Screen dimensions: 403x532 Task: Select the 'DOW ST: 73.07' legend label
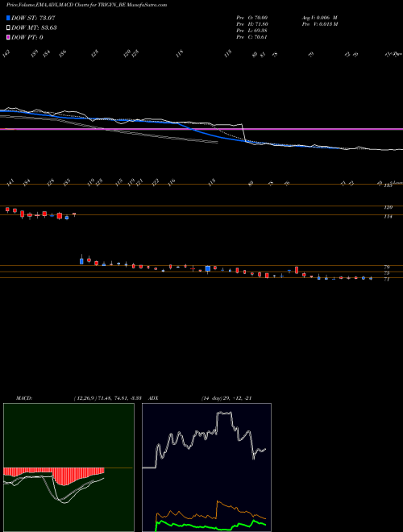click(33, 18)
